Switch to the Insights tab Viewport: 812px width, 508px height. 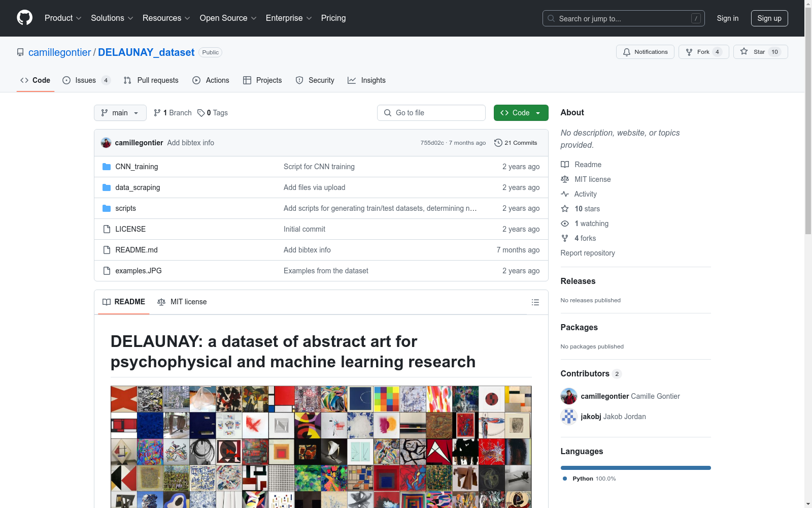point(366,80)
